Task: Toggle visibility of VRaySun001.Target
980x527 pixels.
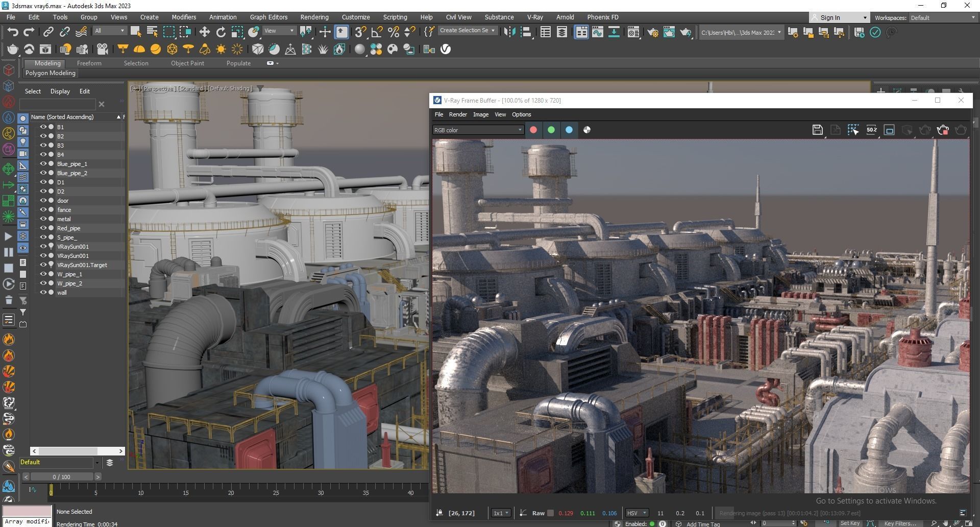Action: pyautogui.click(x=43, y=265)
